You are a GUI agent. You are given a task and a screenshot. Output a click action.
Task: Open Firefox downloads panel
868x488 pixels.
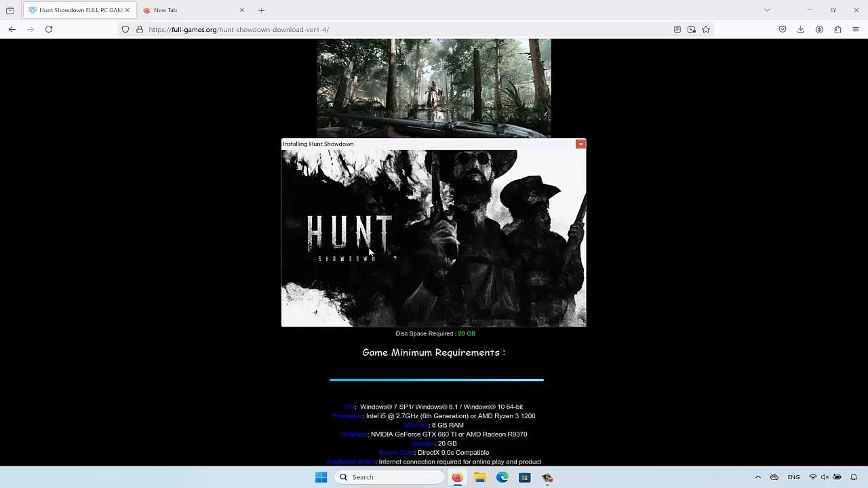tap(801, 29)
